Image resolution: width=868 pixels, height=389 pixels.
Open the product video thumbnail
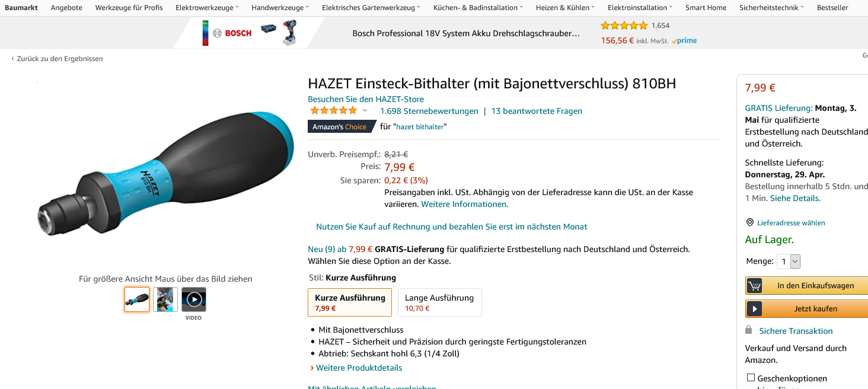tap(194, 299)
